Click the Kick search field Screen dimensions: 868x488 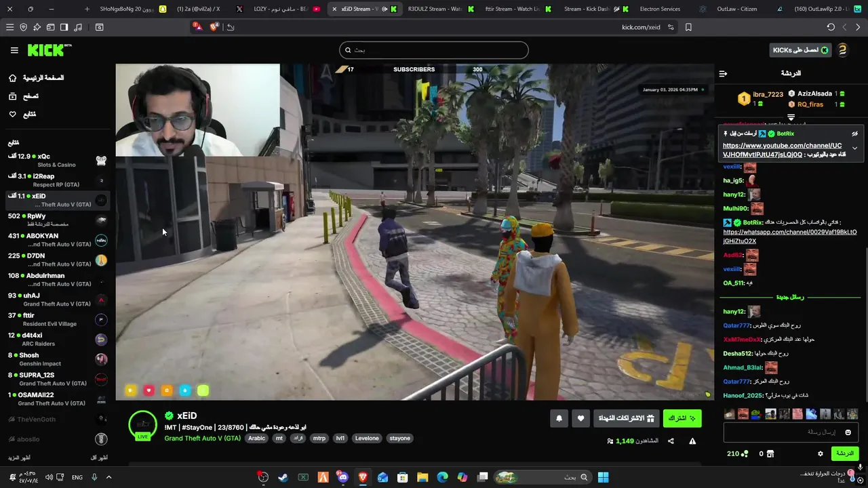(x=434, y=50)
